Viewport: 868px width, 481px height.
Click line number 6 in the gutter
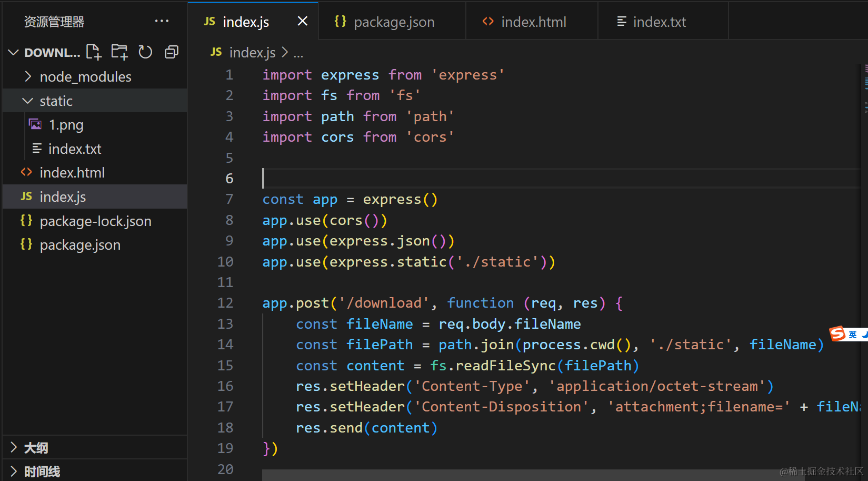tap(230, 179)
